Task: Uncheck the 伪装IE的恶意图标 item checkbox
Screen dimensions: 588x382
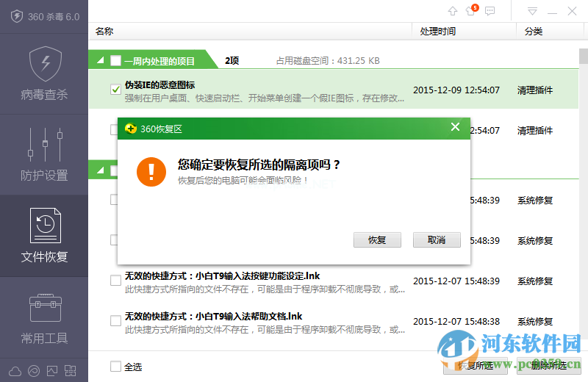Action: point(115,90)
